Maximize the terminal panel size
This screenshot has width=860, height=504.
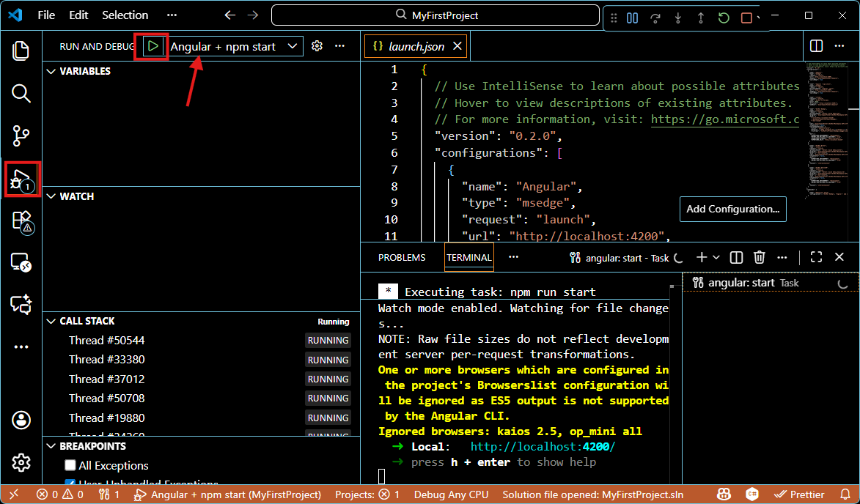pos(816,257)
